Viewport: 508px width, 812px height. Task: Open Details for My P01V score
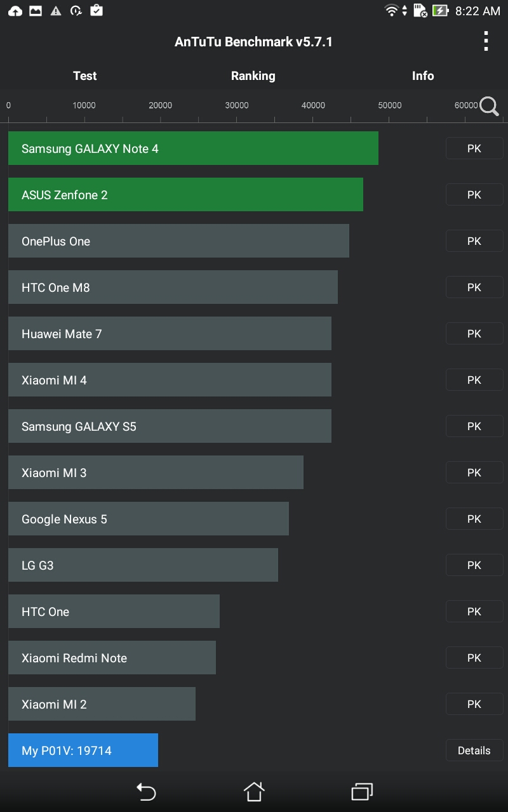[x=474, y=750]
